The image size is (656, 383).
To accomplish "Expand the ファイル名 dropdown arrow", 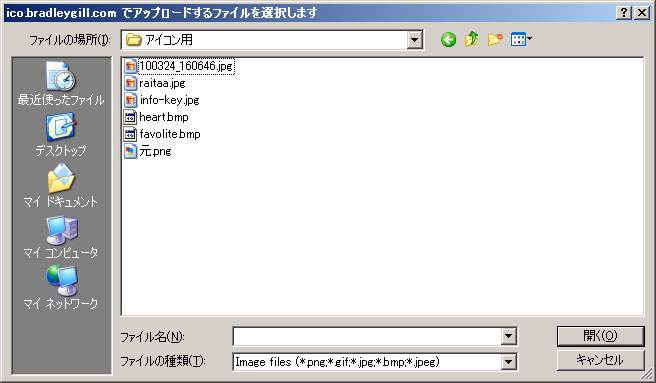I will pyautogui.click(x=508, y=336).
